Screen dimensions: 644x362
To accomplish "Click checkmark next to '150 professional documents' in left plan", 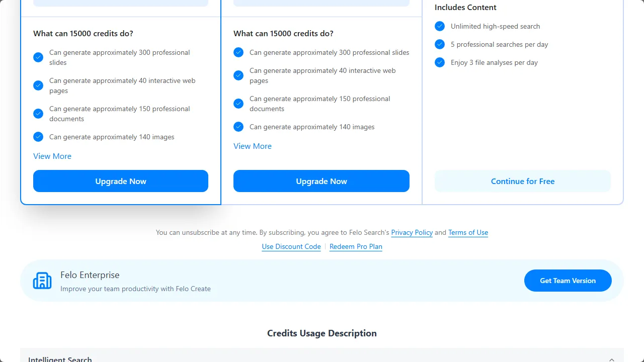I will pos(38,114).
